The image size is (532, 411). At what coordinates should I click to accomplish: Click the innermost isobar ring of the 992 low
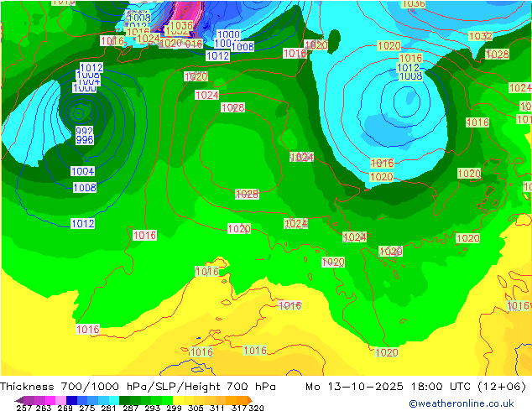[78, 113]
